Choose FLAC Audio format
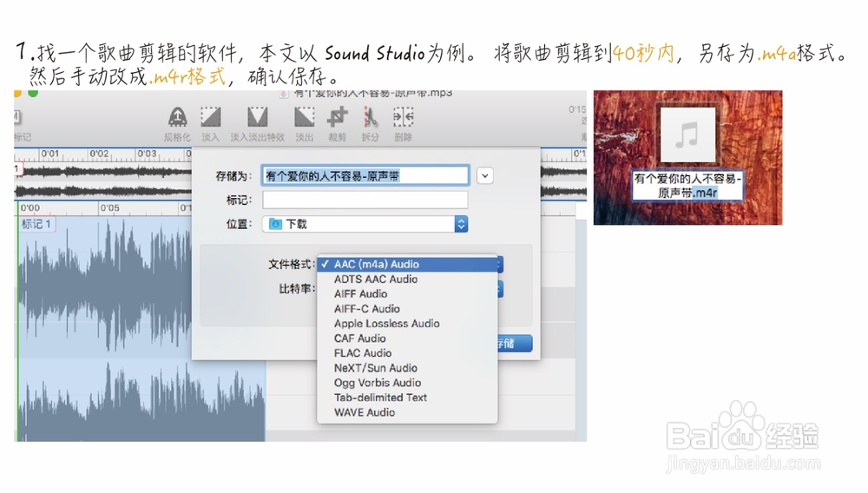 [x=407, y=353]
